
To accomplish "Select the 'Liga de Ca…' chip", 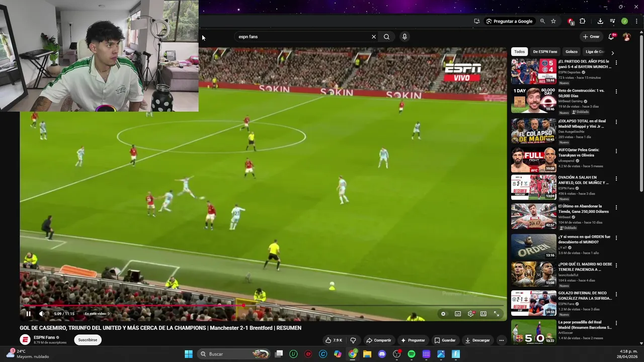I will click(x=595, y=52).
